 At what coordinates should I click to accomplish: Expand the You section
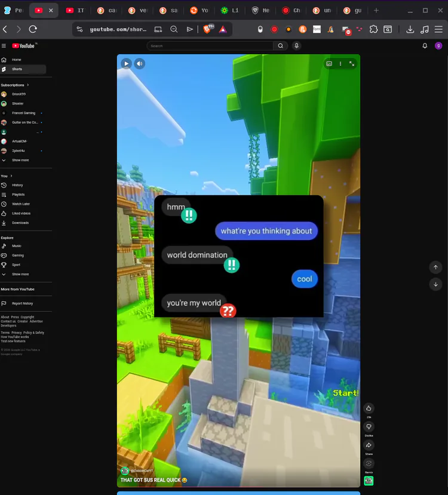point(7,176)
